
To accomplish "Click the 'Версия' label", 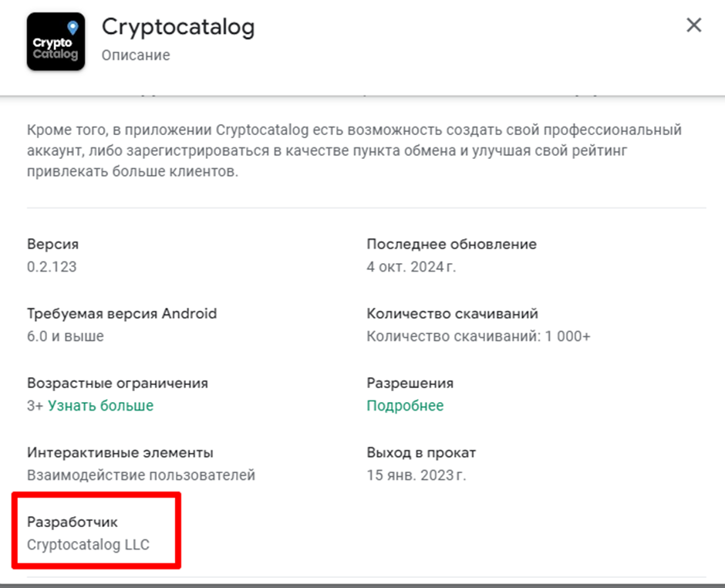I will tap(52, 245).
